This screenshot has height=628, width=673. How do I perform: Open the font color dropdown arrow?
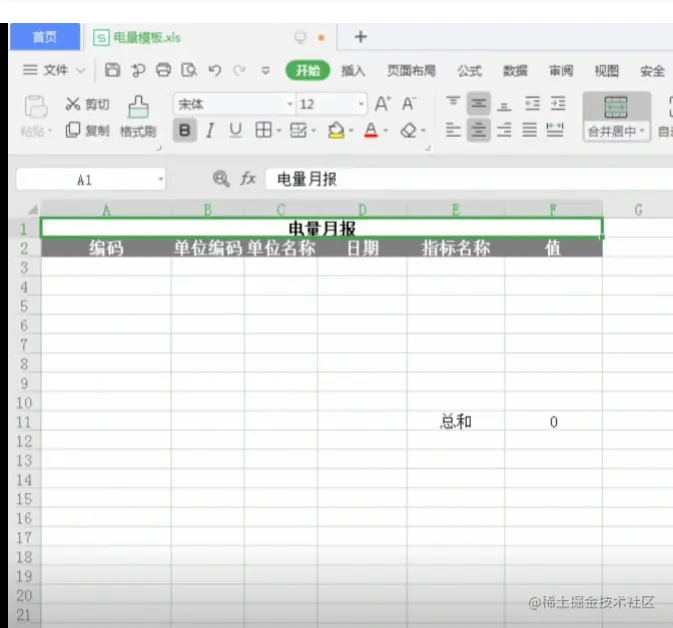click(x=385, y=130)
